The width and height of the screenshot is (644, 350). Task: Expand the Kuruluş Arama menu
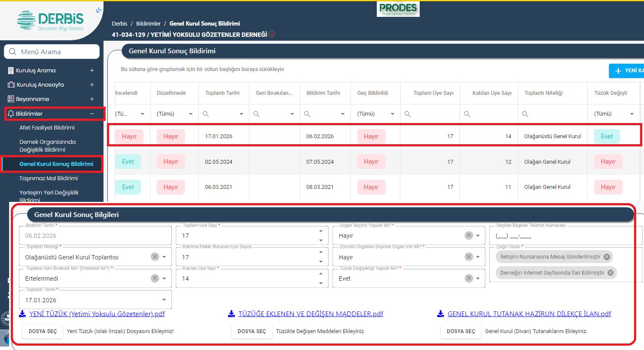pos(92,71)
